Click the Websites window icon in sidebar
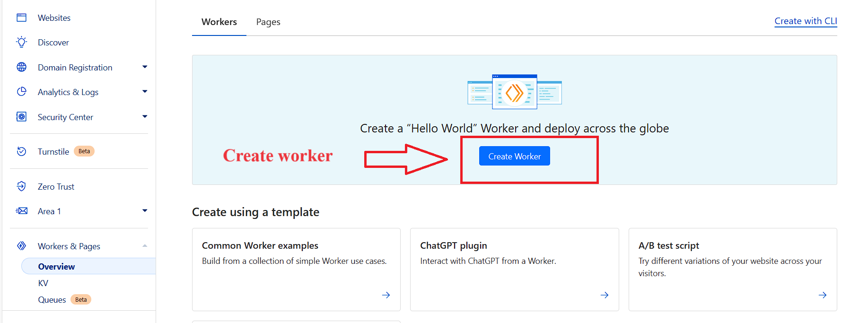This screenshot has height=323, width=868. click(x=21, y=17)
